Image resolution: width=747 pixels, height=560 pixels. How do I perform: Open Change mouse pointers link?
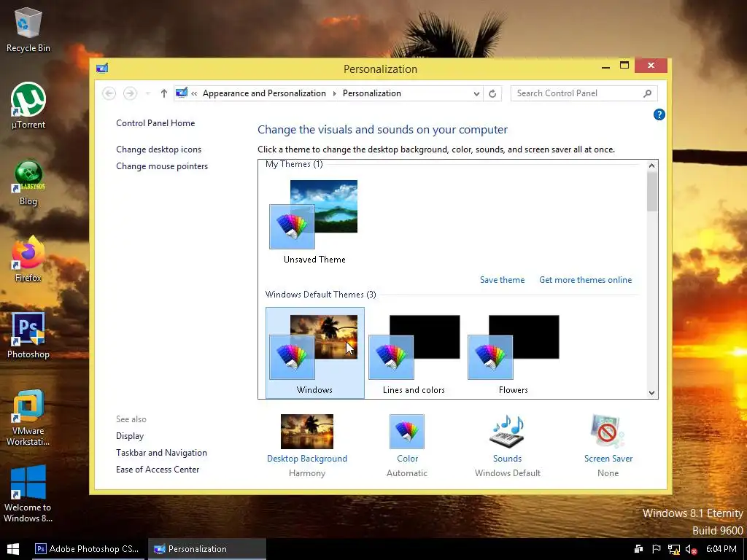tap(162, 166)
